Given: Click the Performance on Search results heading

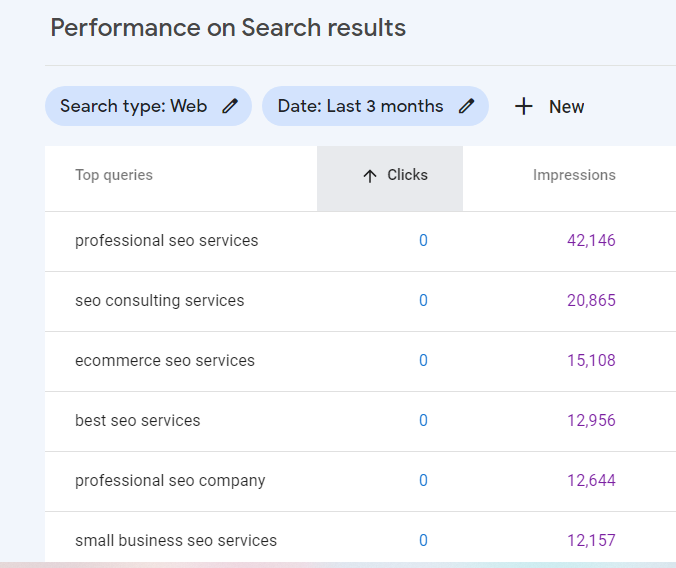Looking at the screenshot, I should pyautogui.click(x=228, y=27).
